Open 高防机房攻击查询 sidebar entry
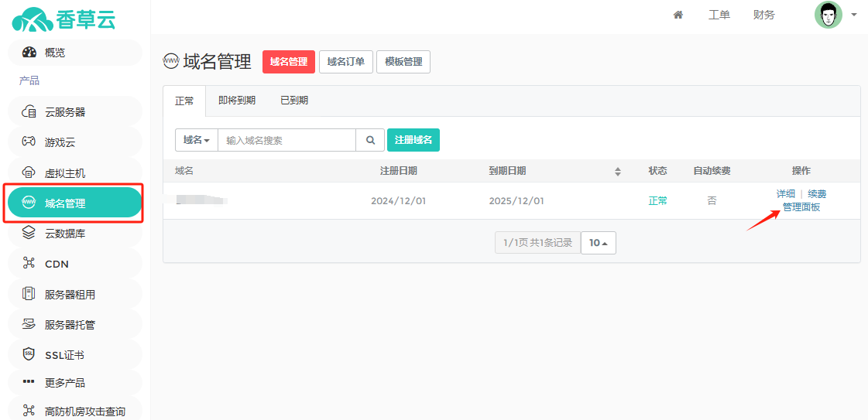The height and width of the screenshot is (420, 868). click(75, 411)
